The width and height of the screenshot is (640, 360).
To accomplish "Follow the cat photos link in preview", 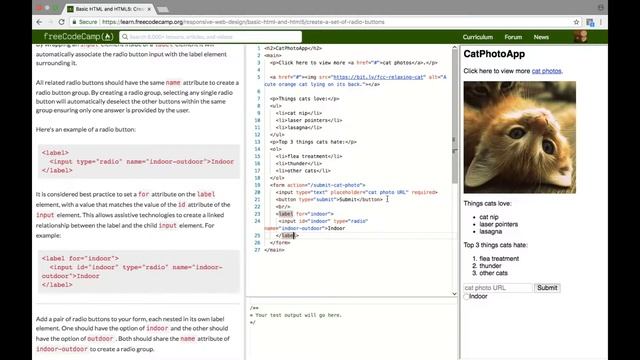I will pos(547,71).
